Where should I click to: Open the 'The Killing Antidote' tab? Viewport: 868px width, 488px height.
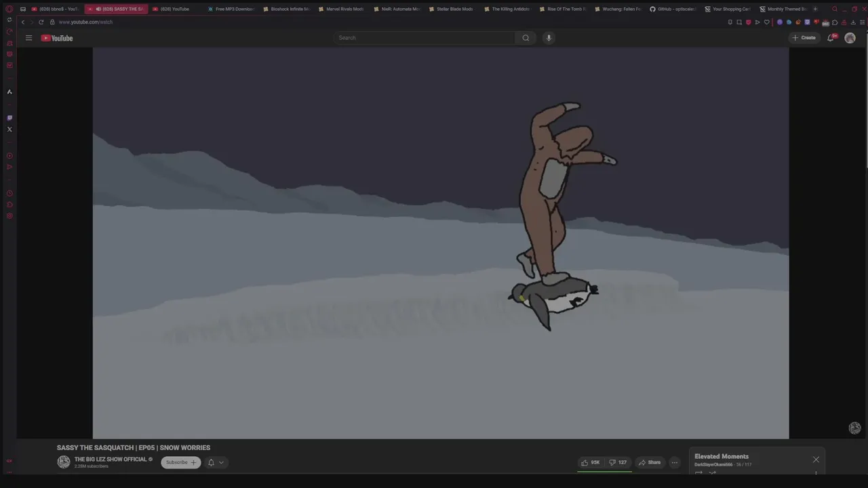pyautogui.click(x=507, y=9)
